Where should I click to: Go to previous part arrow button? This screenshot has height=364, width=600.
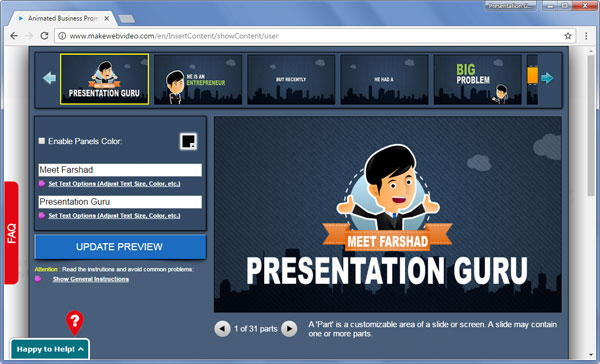point(222,329)
